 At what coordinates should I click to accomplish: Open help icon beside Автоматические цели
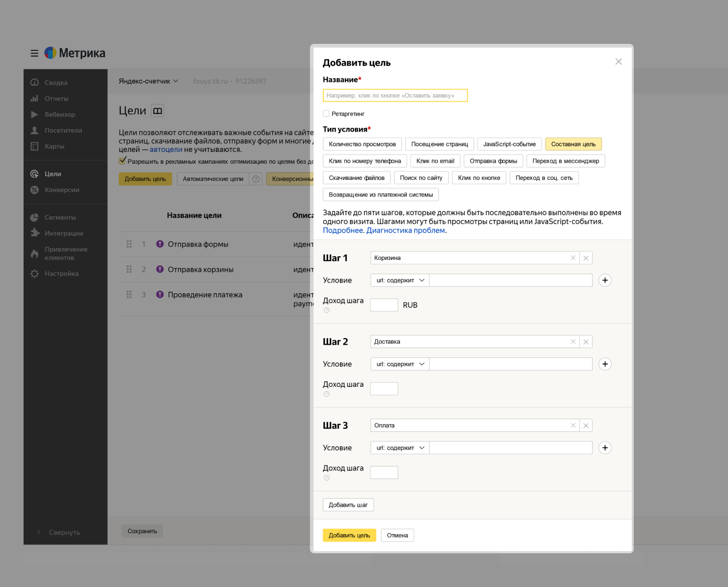[x=256, y=179]
